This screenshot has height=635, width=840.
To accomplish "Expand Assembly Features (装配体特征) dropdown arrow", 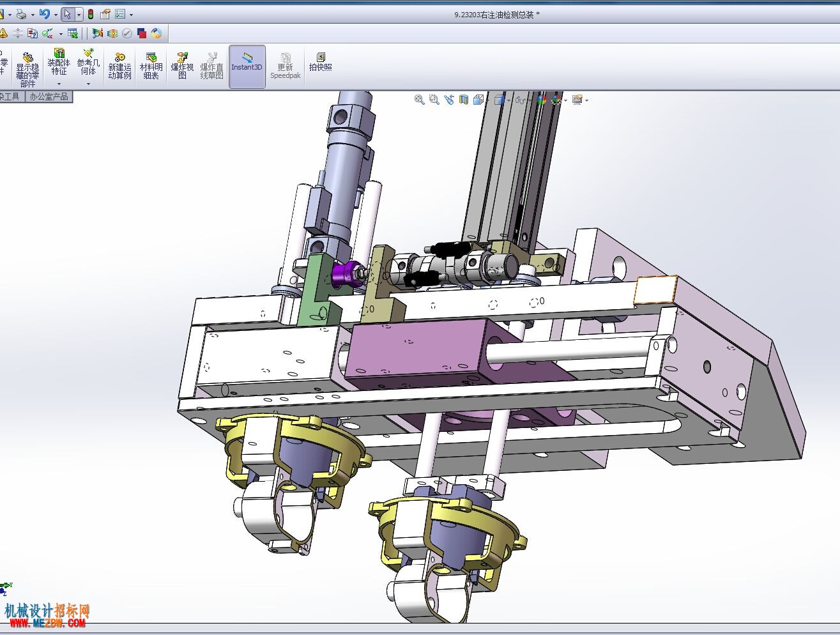I will tap(59, 84).
